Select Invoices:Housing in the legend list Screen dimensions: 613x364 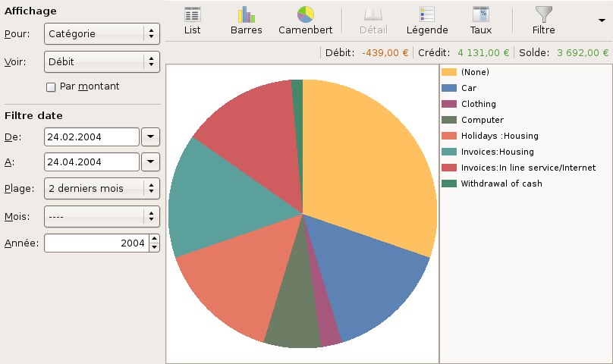coord(497,152)
